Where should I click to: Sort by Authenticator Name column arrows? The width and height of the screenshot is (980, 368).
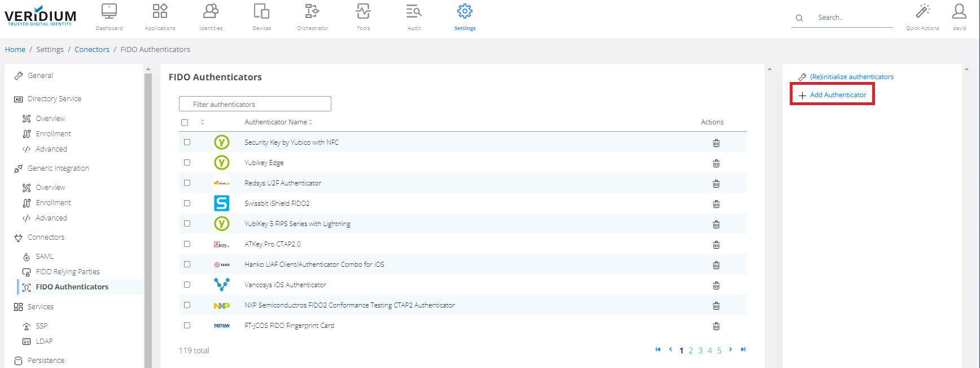coord(310,122)
